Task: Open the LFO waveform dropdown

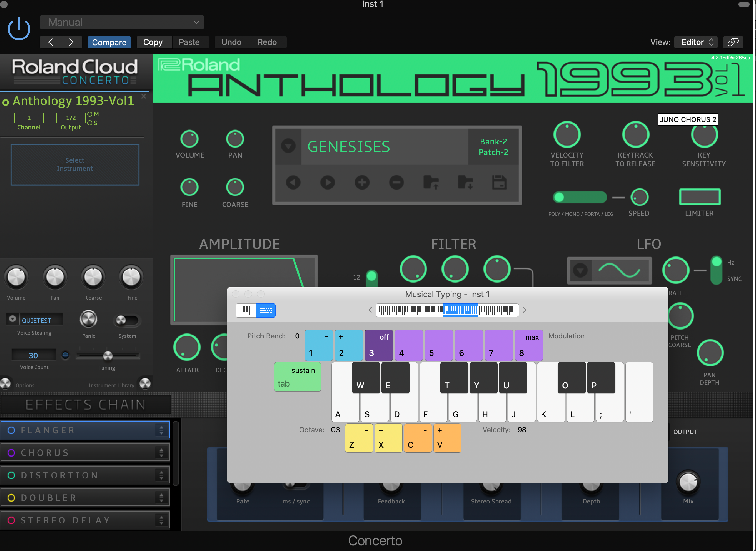Action: pos(580,270)
